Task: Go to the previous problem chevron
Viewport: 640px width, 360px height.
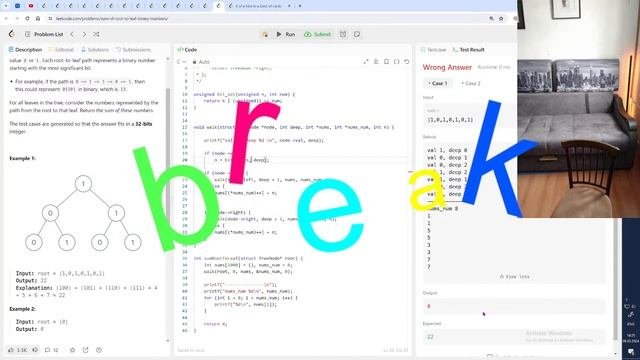Action: [x=72, y=34]
